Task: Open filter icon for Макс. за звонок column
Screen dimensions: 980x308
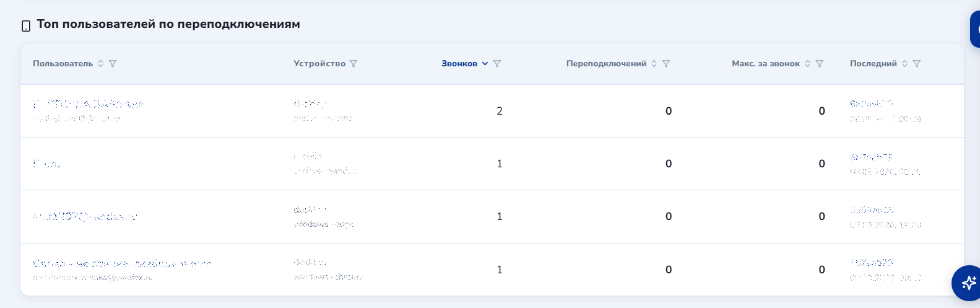Action: click(820, 64)
